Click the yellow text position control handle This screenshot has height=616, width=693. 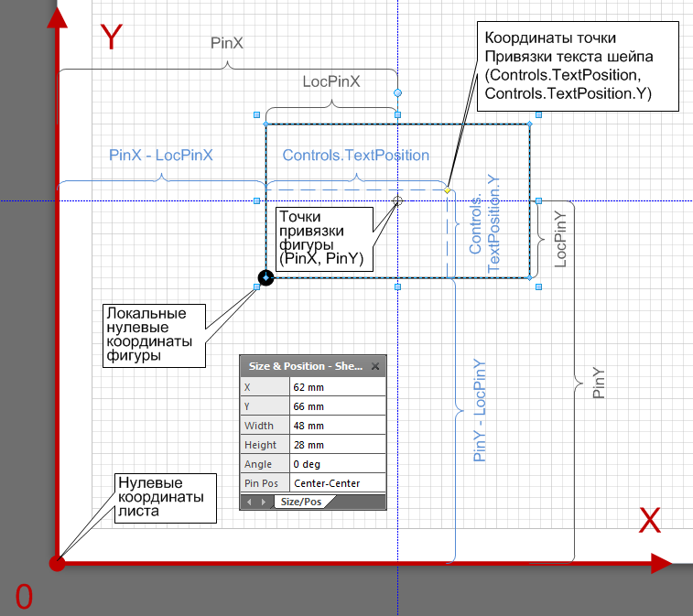click(448, 190)
